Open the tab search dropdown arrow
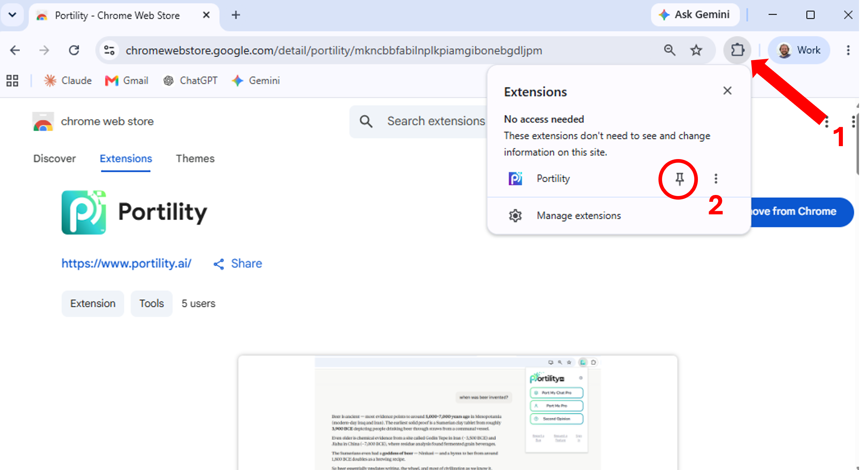This screenshot has height=470, width=868. pyautogui.click(x=12, y=15)
